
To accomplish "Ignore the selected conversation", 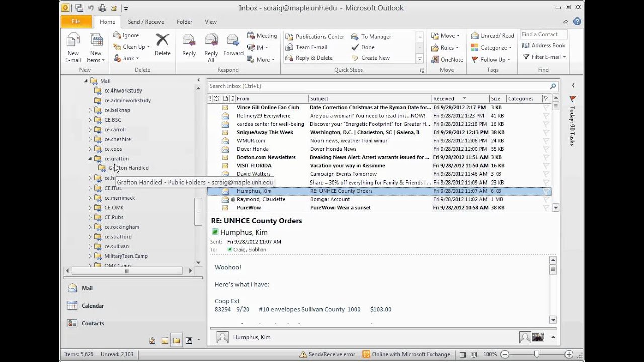I will pyautogui.click(x=126, y=35).
